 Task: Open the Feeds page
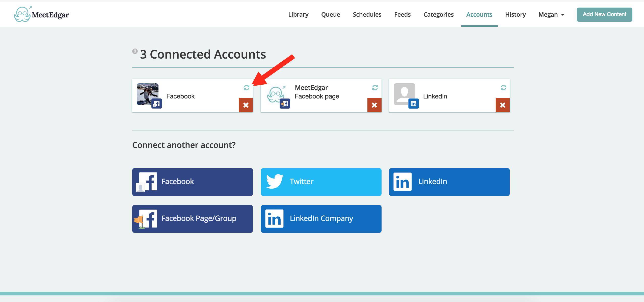[402, 15]
